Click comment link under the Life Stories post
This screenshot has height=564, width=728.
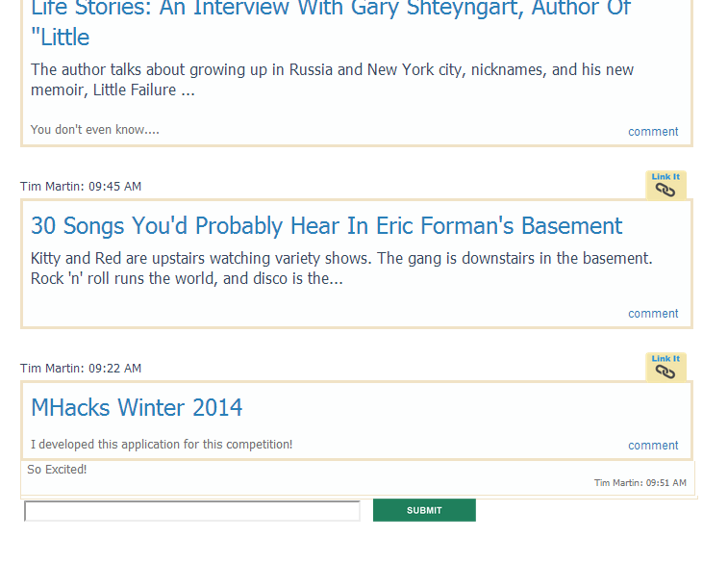pos(653,132)
